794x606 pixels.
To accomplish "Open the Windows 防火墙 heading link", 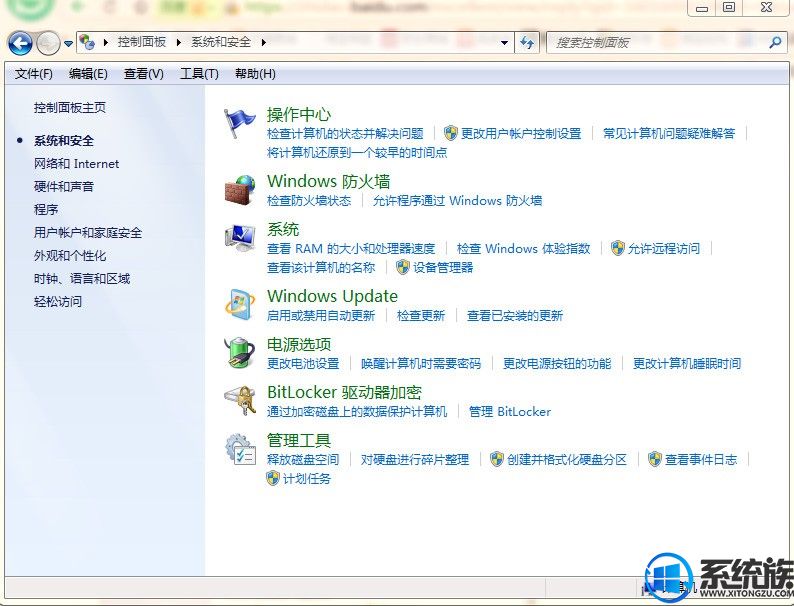I will [329, 181].
